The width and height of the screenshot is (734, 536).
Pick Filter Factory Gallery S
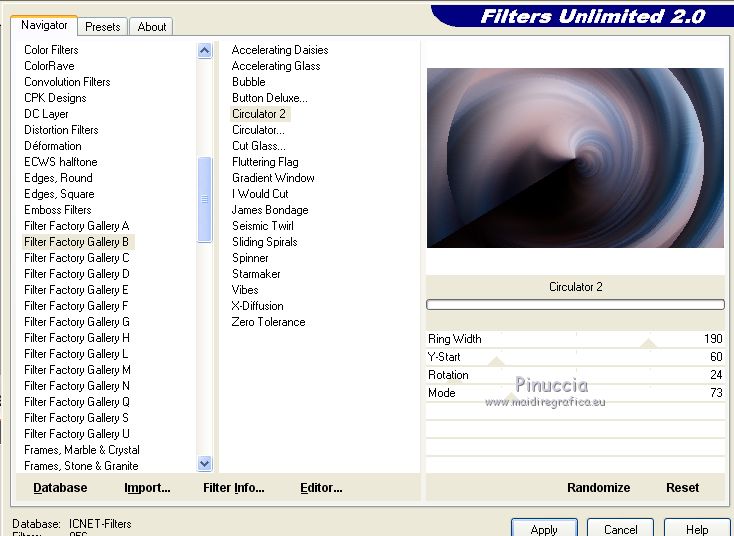click(x=76, y=418)
